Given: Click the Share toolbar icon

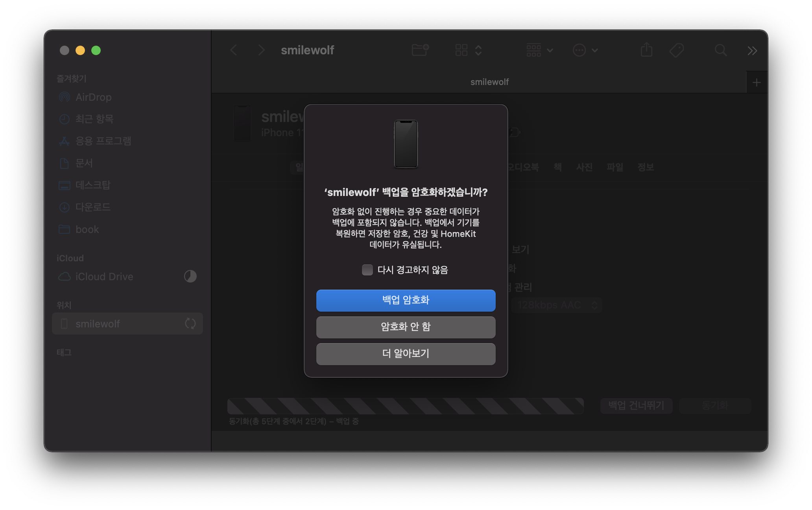Looking at the screenshot, I should 646,50.
